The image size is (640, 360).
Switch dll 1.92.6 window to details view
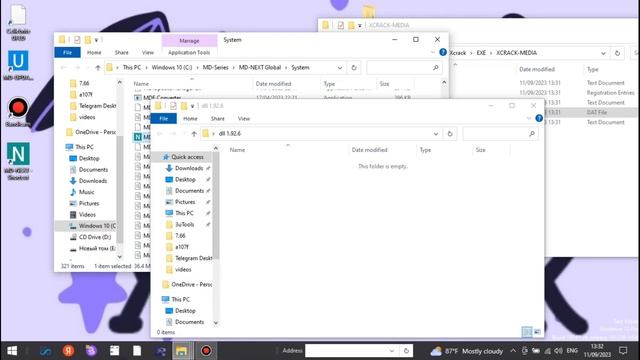(527, 332)
